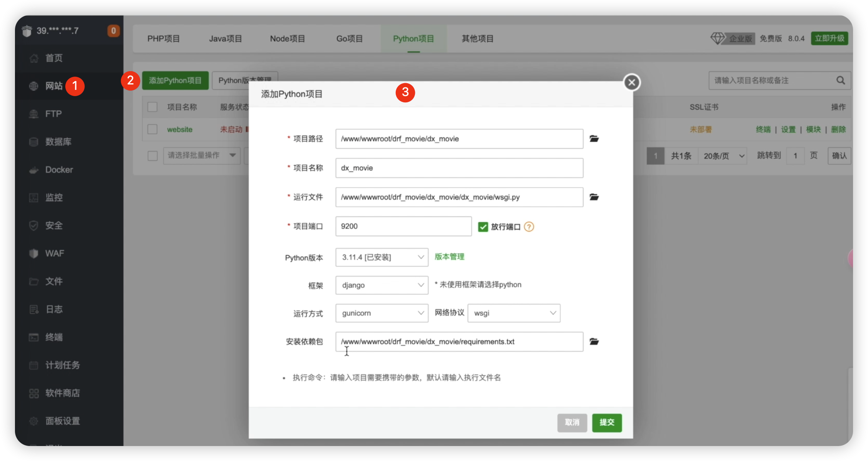Screen dimensions: 868x461
Task: Check the select-all checkbox in table header
Action: 153,107
